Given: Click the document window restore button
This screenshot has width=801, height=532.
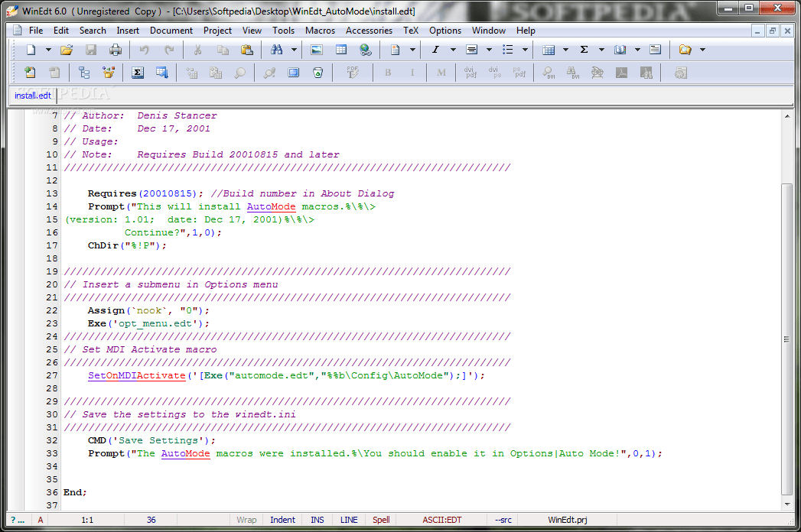Looking at the screenshot, I should pos(773,31).
